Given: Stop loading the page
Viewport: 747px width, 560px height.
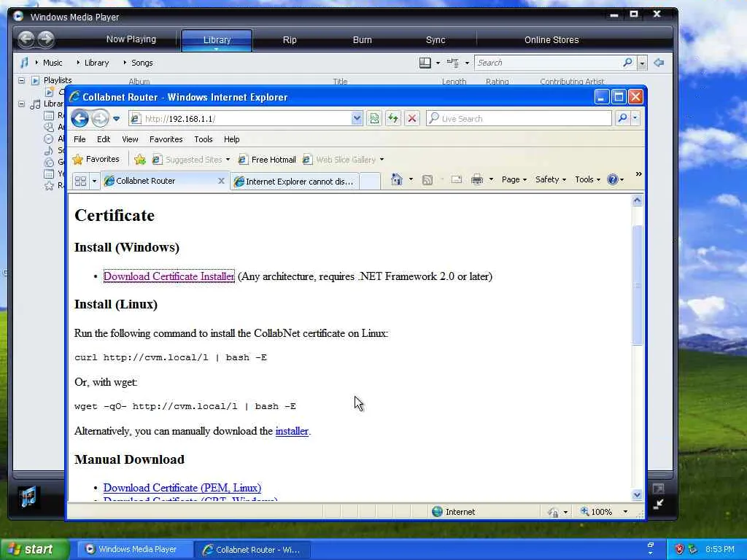Looking at the screenshot, I should click(412, 119).
